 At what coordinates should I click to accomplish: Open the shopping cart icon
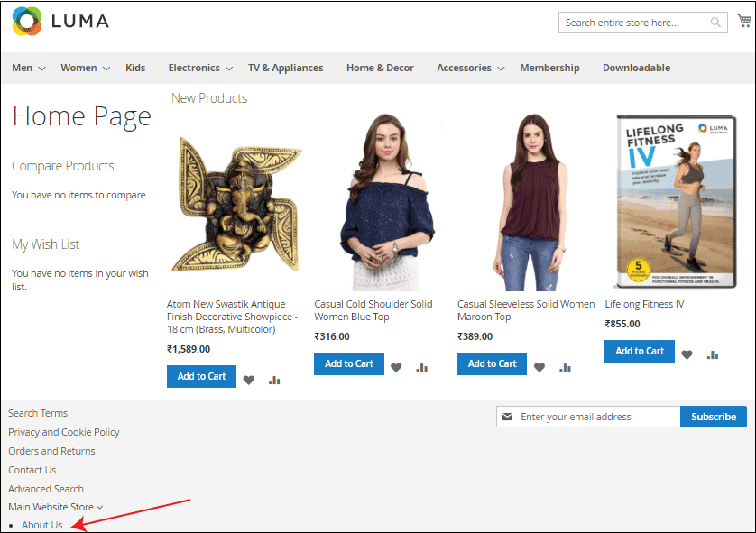744,21
